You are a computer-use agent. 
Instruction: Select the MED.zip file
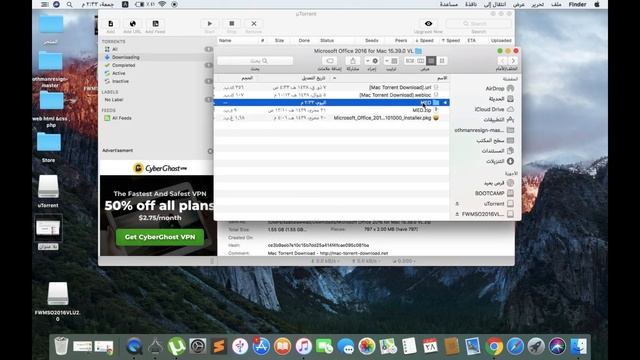[422, 110]
